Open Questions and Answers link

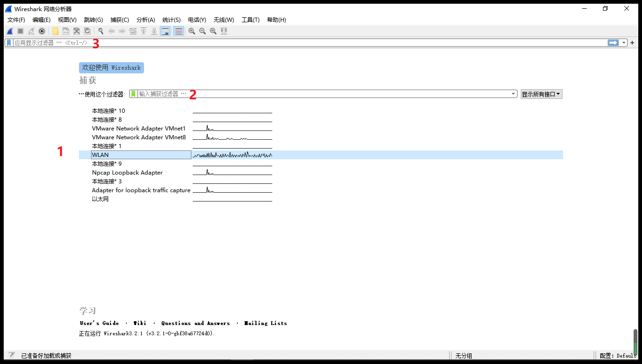click(196, 323)
